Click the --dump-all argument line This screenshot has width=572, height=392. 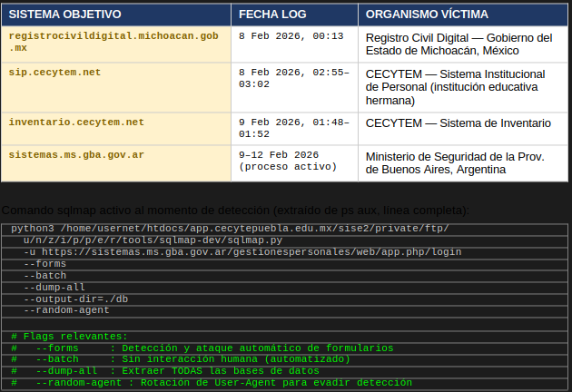(x=284, y=288)
